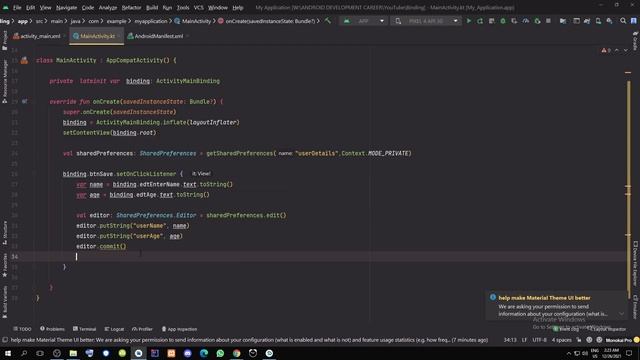
Task: Open the Resource Manager side panel
Action: pos(4,81)
